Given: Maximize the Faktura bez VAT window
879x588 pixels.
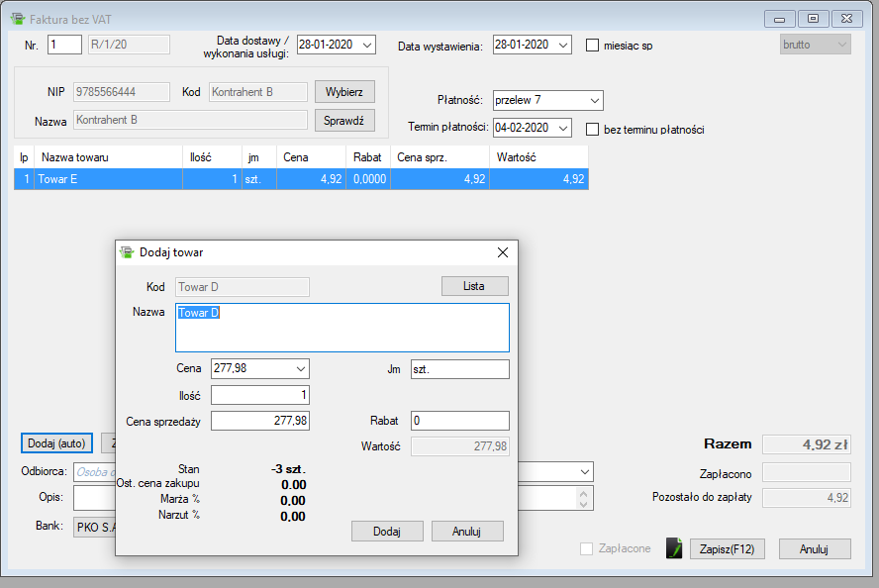Looking at the screenshot, I should tap(813, 19).
